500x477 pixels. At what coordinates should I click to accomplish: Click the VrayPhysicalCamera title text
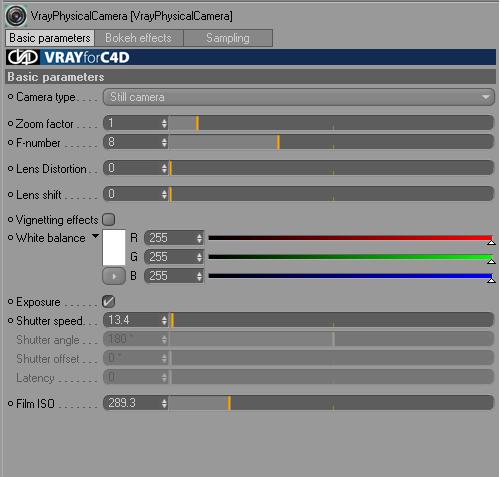[x=132, y=16]
